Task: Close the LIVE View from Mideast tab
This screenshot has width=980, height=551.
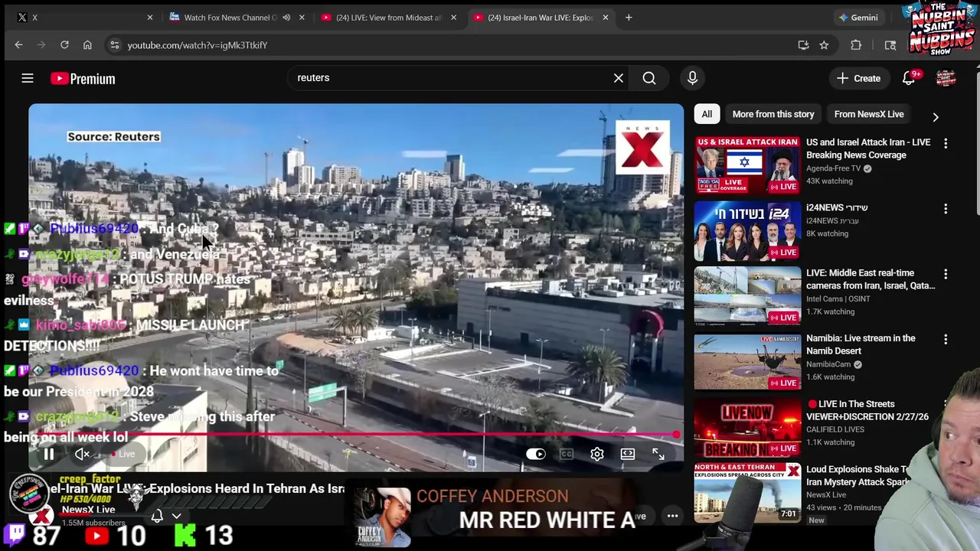Action: pyautogui.click(x=453, y=17)
